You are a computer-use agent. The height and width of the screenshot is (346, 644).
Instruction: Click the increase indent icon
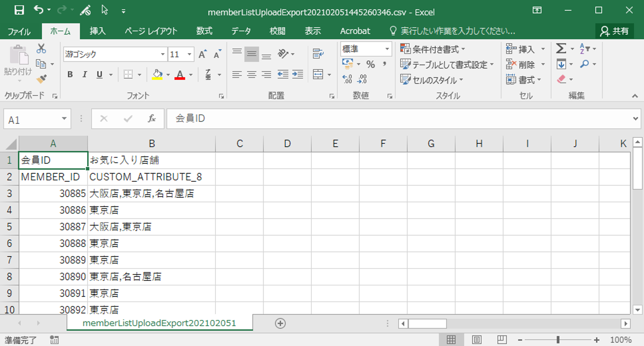[x=298, y=74]
